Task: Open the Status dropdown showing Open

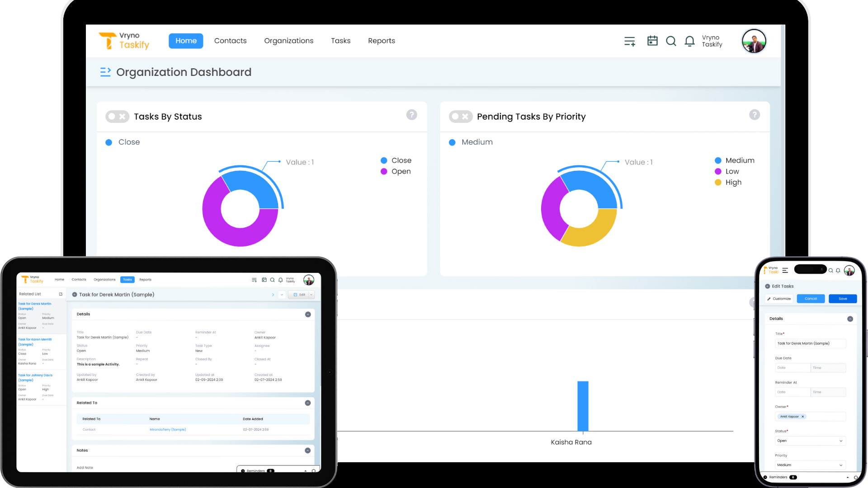Action: tap(810, 441)
